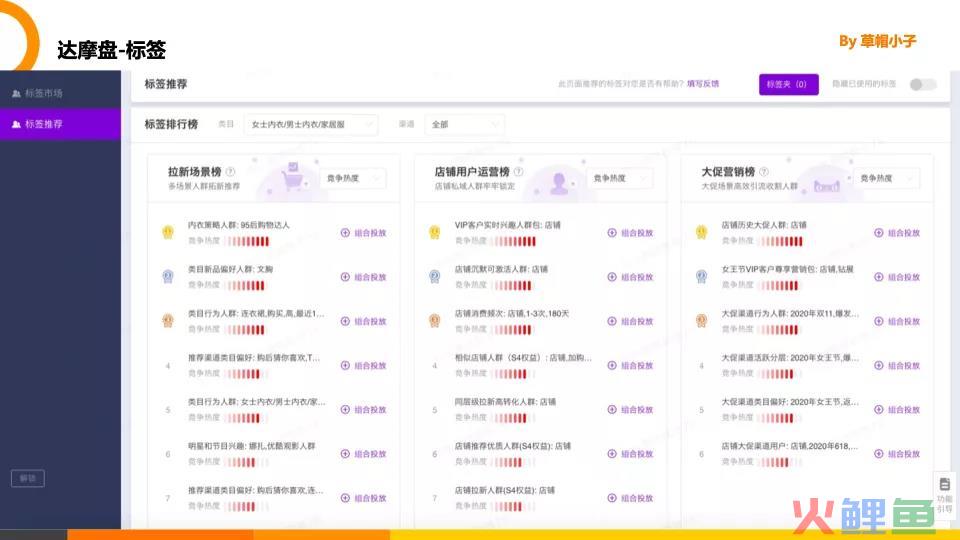Click the bronze medal icon beside 店铺消费频次

435,321
